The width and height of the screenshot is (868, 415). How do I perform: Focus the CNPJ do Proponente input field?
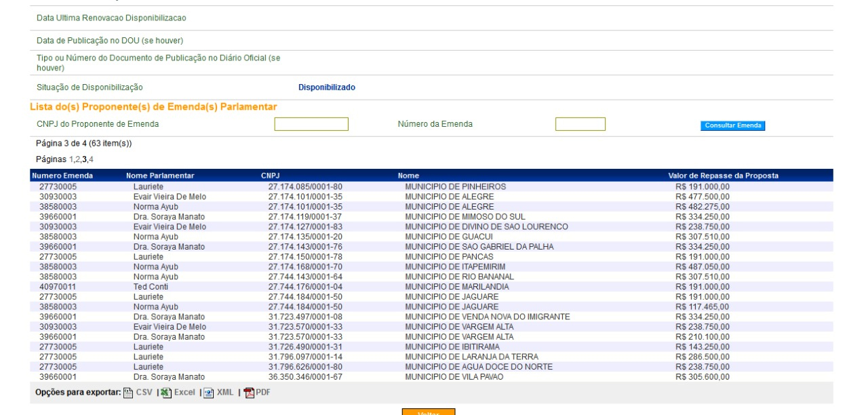pyautogui.click(x=311, y=124)
